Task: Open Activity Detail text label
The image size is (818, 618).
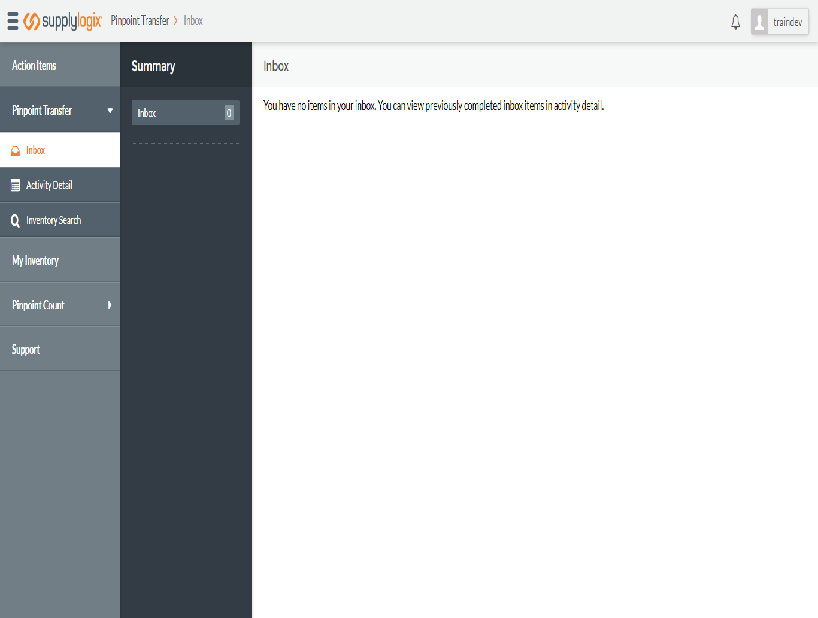Action: (49, 185)
